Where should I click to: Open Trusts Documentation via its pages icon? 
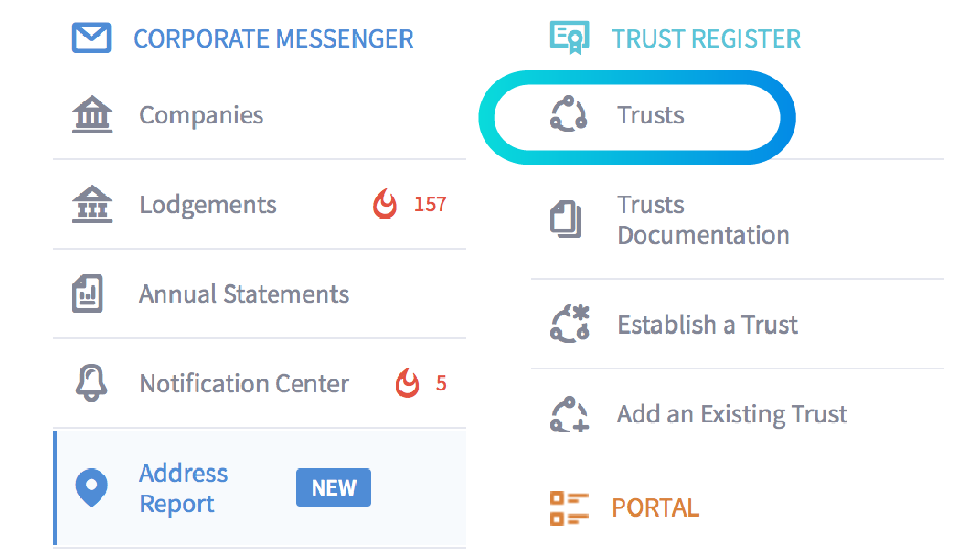[568, 219]
